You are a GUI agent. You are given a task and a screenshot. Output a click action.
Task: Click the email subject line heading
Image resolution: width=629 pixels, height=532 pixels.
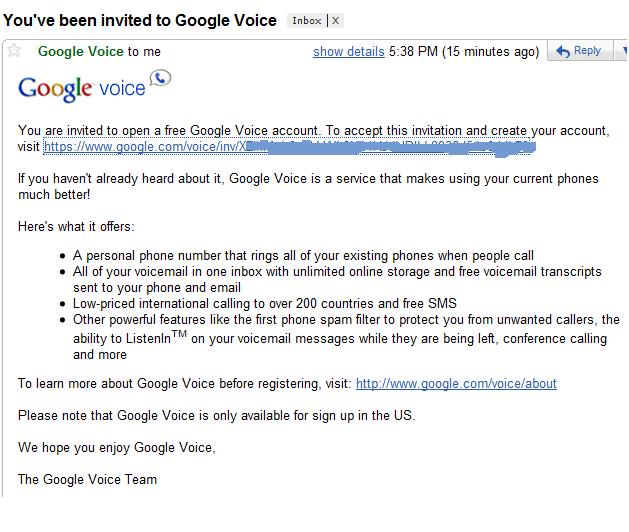[x=140, y=20]
